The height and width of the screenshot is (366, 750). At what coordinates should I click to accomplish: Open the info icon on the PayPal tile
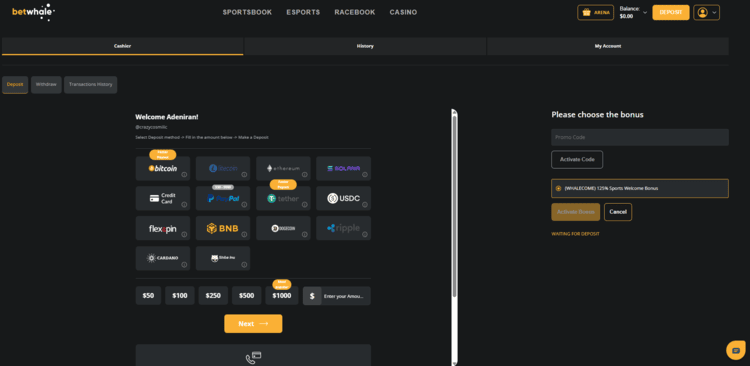tap(244, 205)
